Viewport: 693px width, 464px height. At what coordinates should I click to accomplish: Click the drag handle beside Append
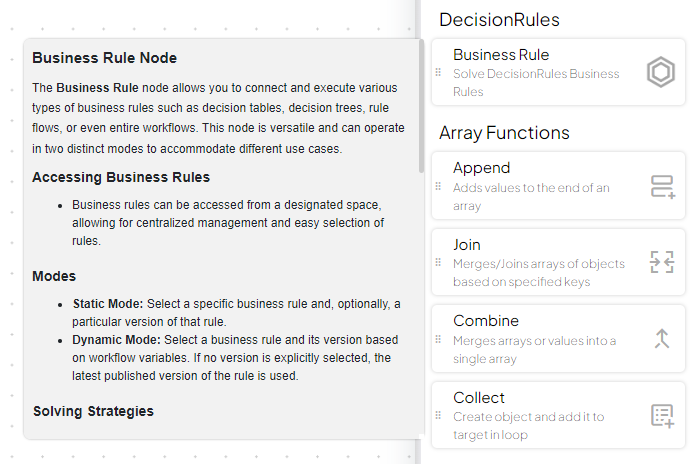coord(438,186)
